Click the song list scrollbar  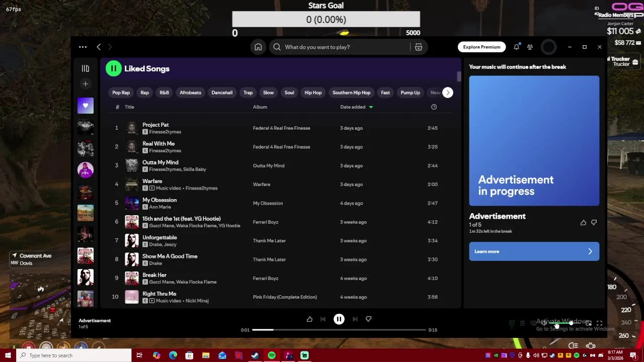click(x=459, y=76)
